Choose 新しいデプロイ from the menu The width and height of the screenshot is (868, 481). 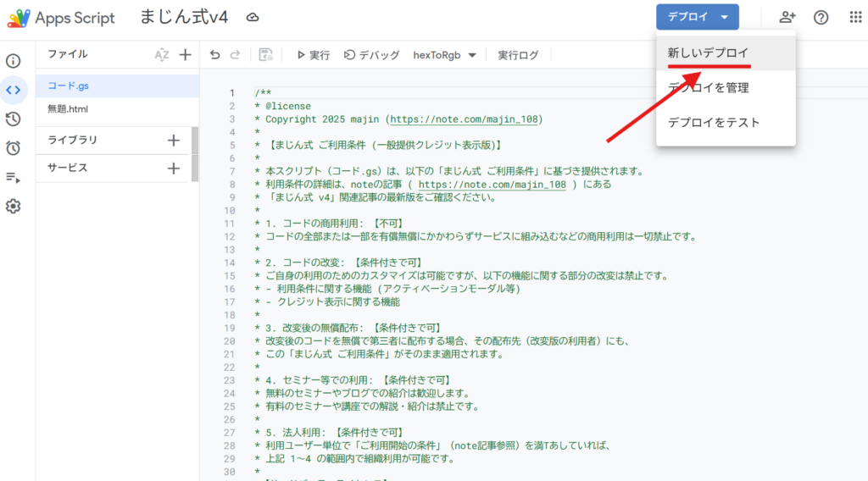pyautogui.click(x=708, y=53)
